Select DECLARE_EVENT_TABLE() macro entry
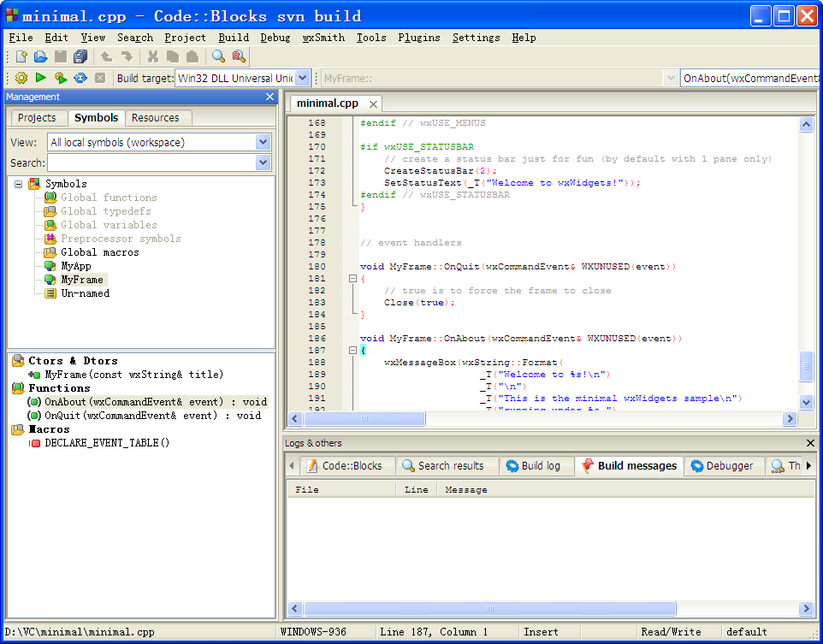823x644 pixels. point(107,443)
